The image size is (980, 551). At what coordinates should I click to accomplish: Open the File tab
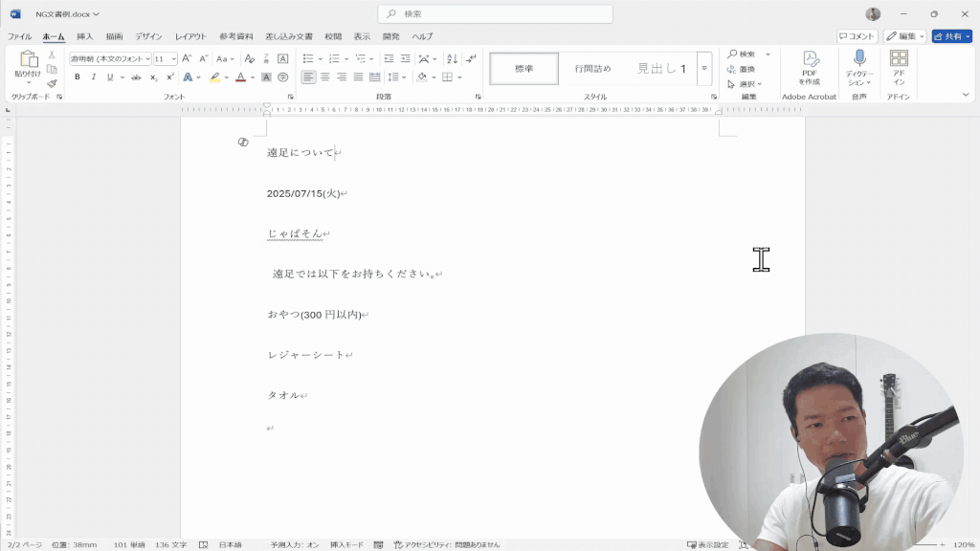click(x=19, y=37)
